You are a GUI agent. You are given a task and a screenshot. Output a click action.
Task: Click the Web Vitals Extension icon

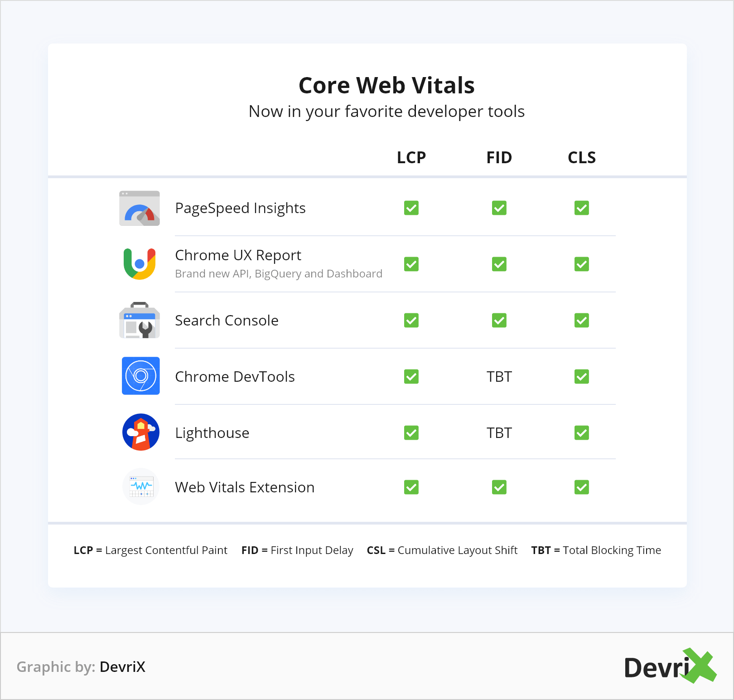point(141,486)
